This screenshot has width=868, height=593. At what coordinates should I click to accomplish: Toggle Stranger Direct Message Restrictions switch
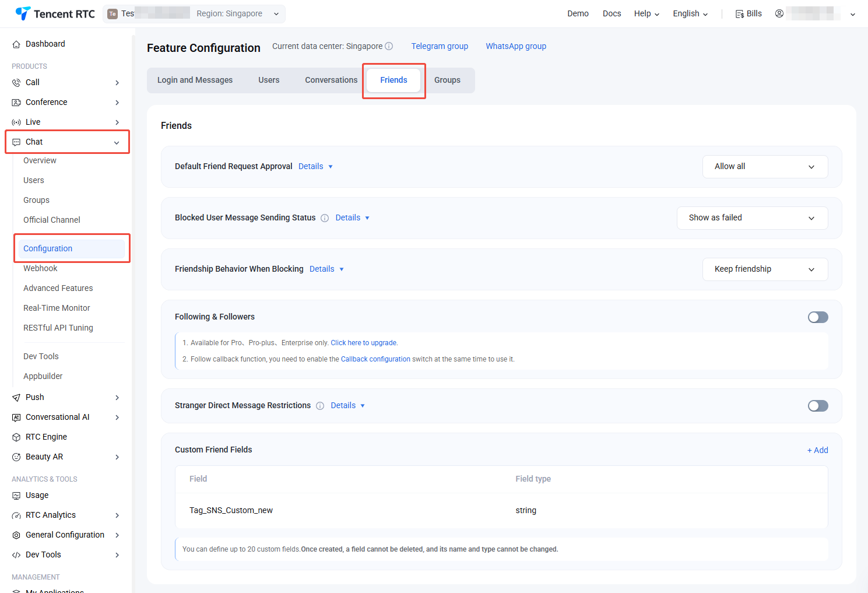coord(818,406)
